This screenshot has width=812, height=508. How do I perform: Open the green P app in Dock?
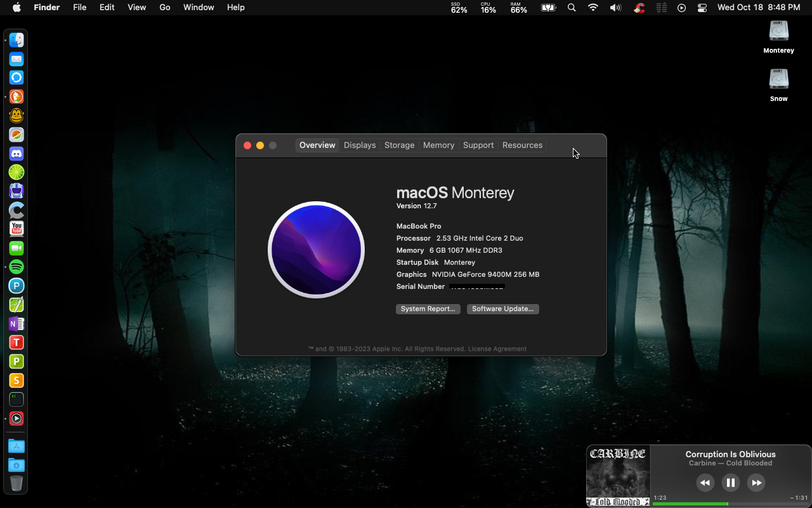(16, 361)
